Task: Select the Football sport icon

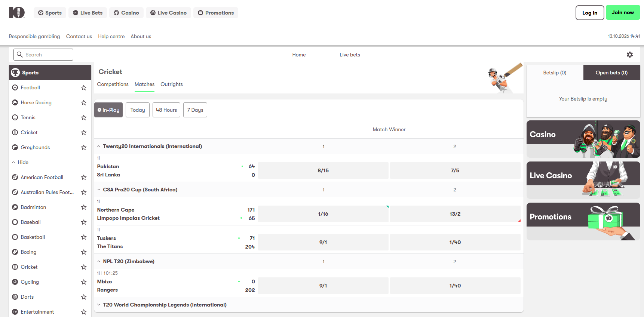Action: [15, 87]
